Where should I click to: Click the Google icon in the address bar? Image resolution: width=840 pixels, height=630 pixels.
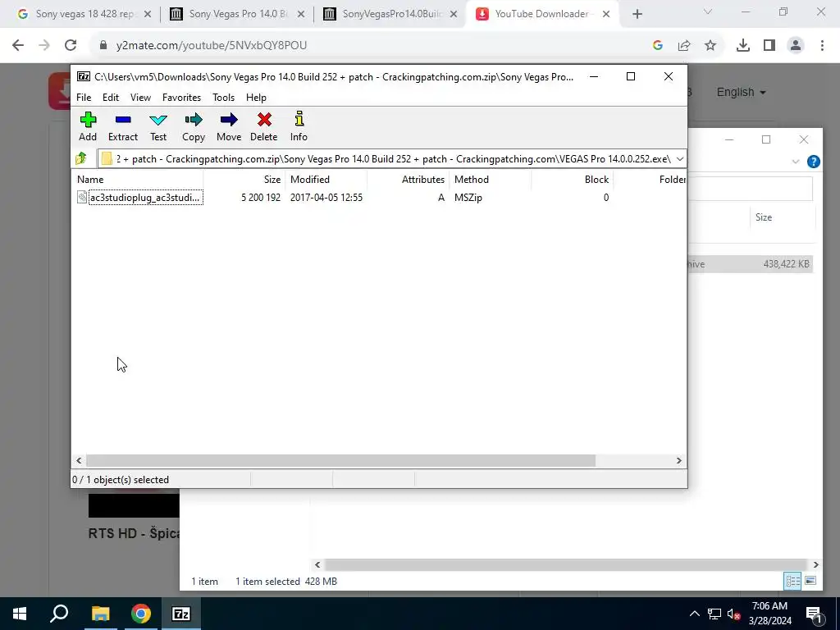tap(658, 46)
